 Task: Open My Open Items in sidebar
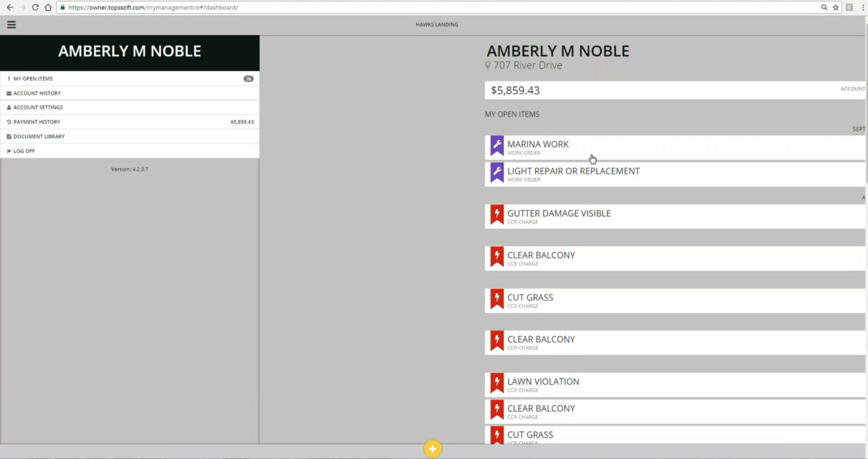click(33, 78)
